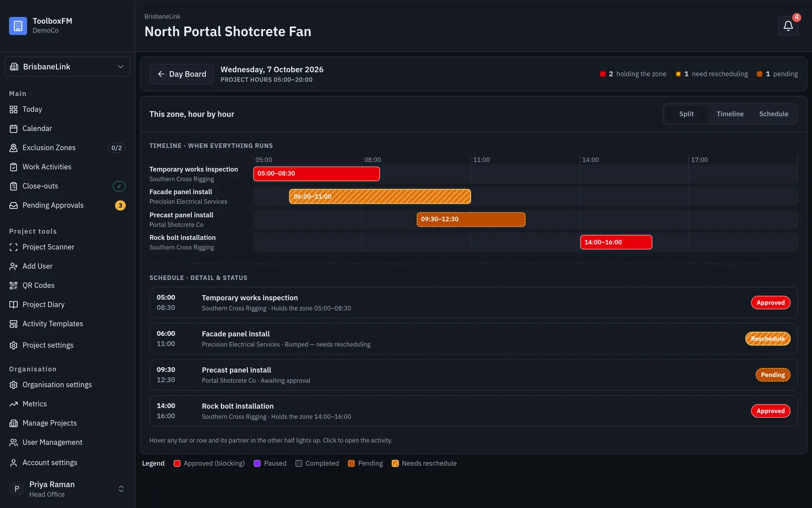812x508 pixels.
Task: Click the QR Codes icon
Action: pyautogui.click(x=14, y=285)
